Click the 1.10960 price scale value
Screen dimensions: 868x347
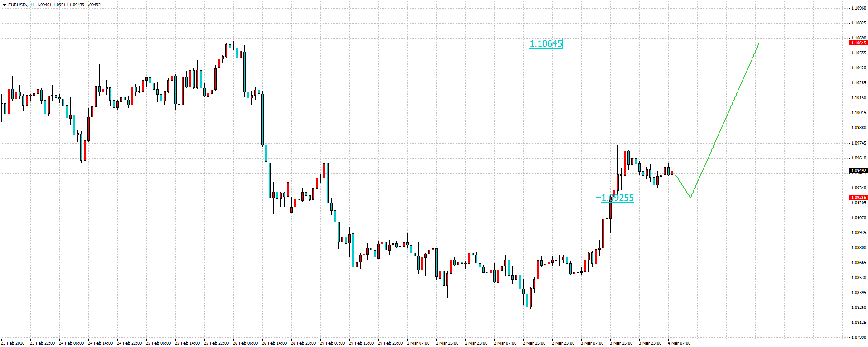tap(858, 8)
